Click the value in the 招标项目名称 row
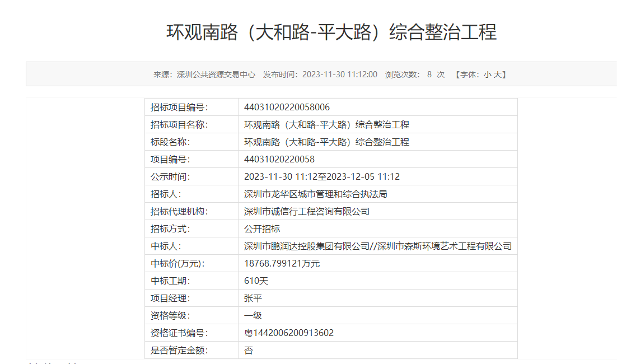Viewport: 617px width, 364px height. [x=326, y=124]
